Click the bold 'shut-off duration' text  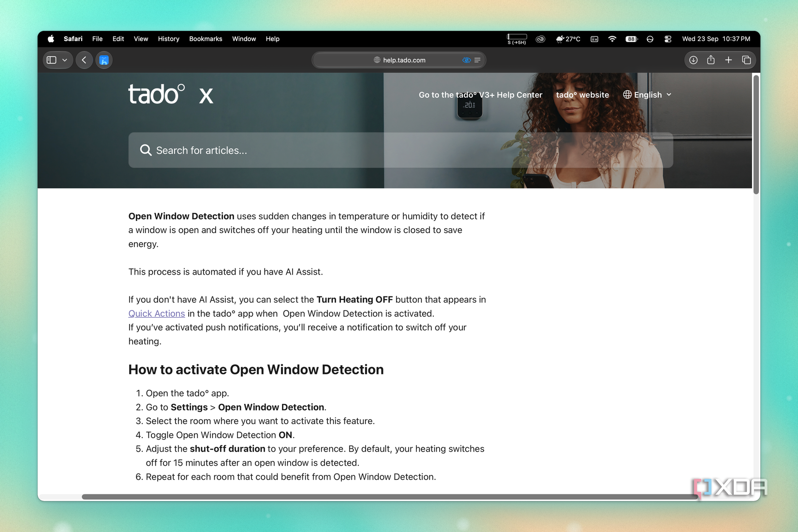227,449
